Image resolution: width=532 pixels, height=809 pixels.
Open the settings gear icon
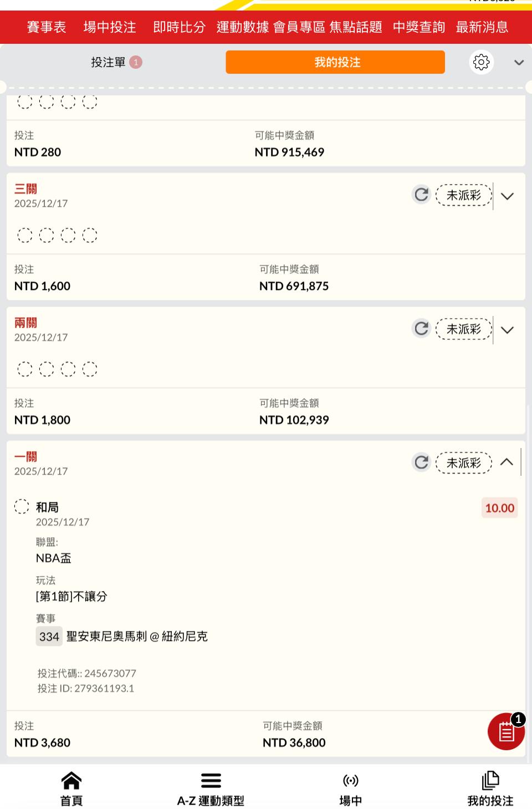pyautogui.click(x=481, y=62)
